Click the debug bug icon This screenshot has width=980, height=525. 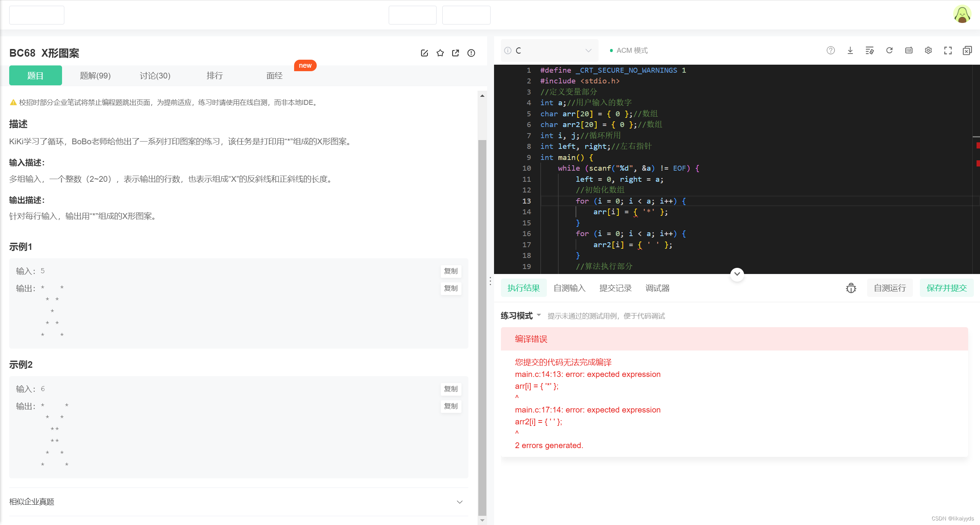851,288
